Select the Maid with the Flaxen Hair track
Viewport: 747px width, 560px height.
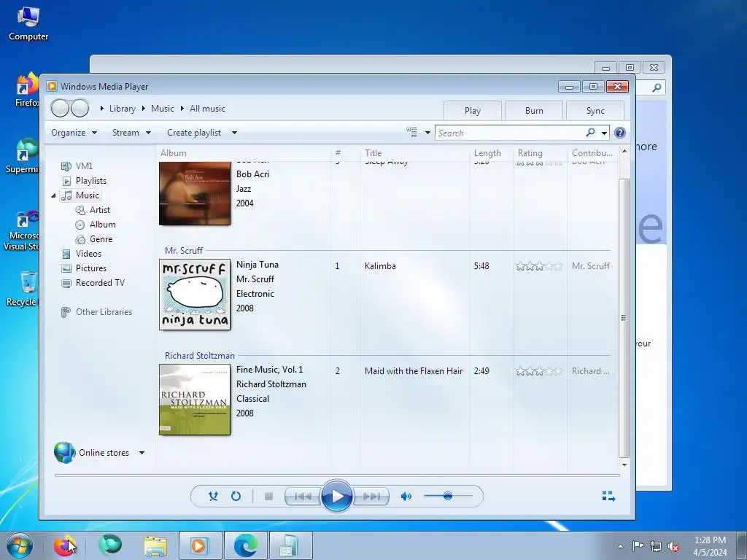[x=414, y=371]
